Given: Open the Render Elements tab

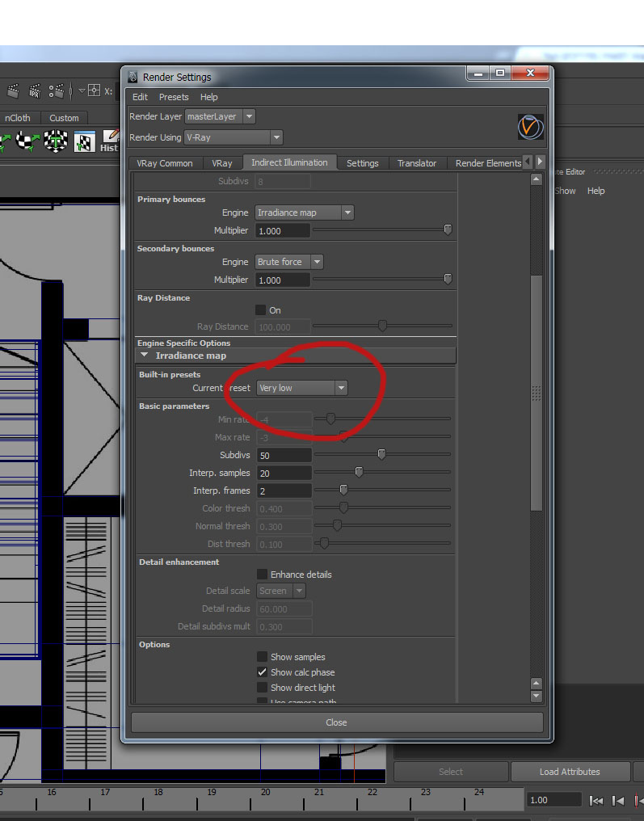Looking at the screenshot, I should (x=488, y=163).
